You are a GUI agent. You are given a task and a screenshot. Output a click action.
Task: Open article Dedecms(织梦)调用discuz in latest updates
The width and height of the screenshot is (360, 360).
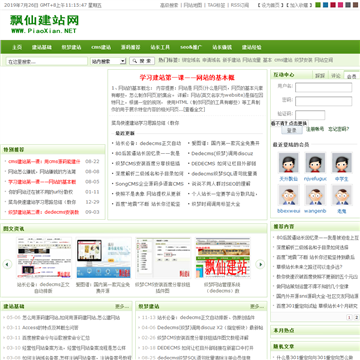(x=222, y=153)
